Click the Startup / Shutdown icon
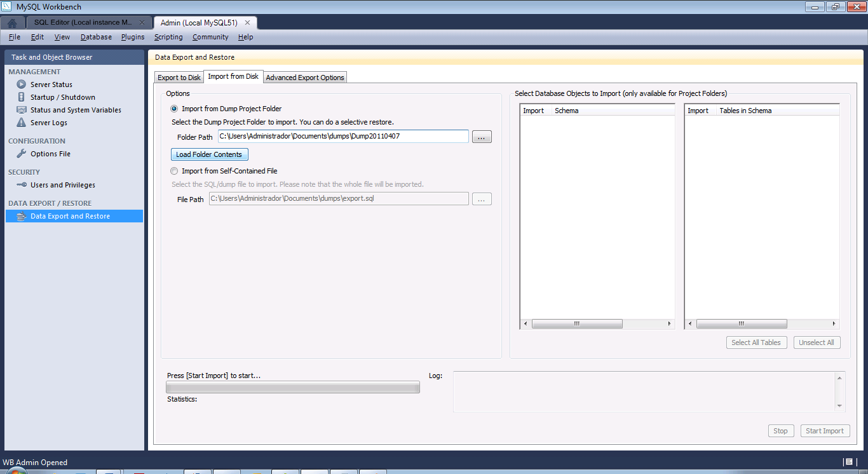 click(x=22, y=97)
